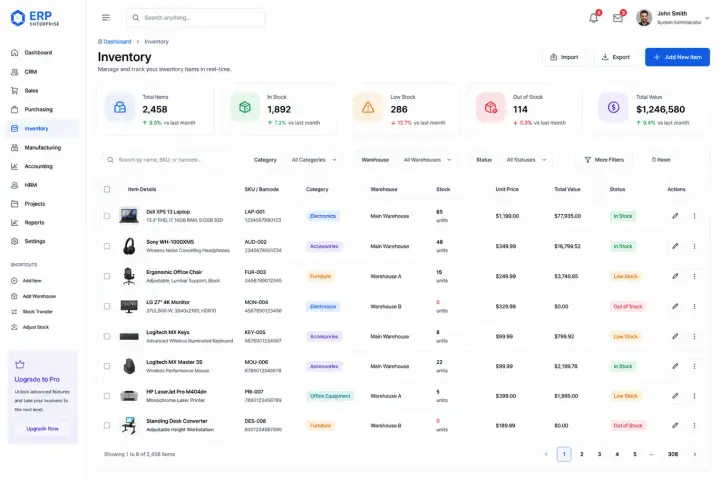Image resolution: width=720 pixels, height=480 pixels.
Task: Open the notifications bell
Action: pyautogui.click(x=594, y=18)
